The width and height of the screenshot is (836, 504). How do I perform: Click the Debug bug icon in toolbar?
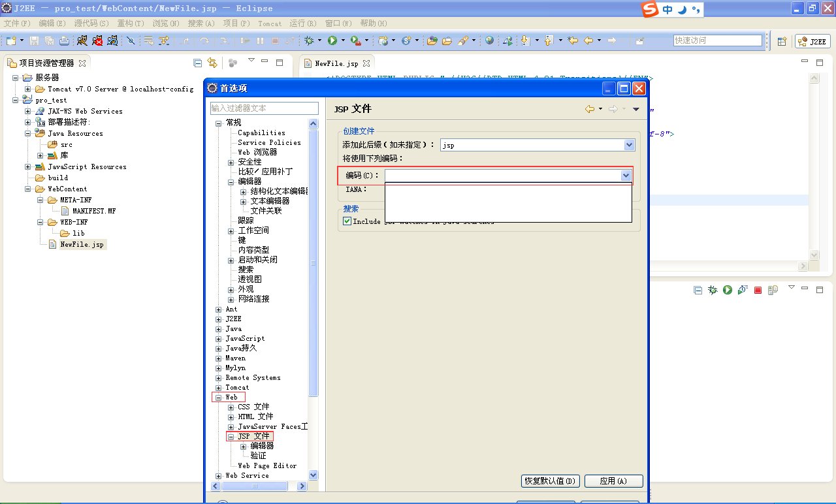pos(309,40)
